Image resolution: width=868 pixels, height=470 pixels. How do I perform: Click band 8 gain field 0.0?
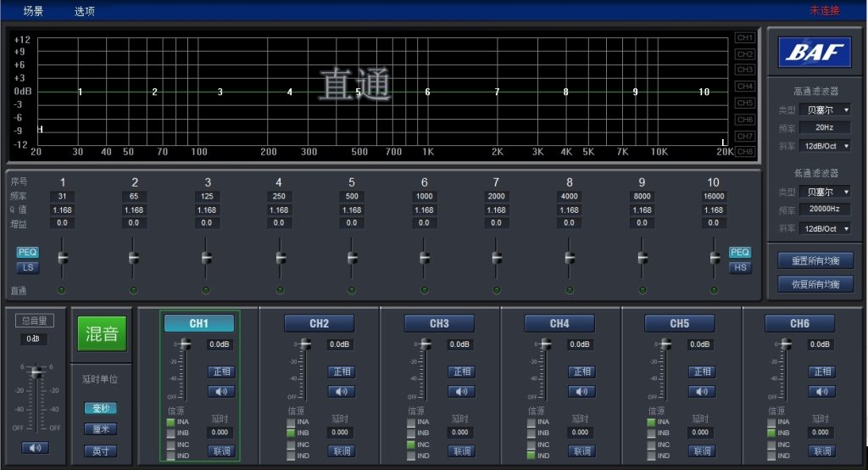(x=569, y=223)
